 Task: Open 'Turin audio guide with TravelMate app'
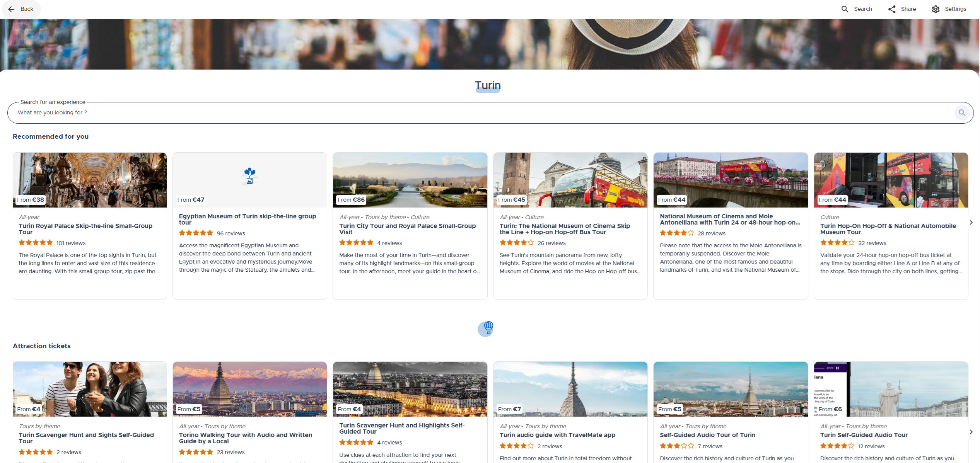point(557,435)
